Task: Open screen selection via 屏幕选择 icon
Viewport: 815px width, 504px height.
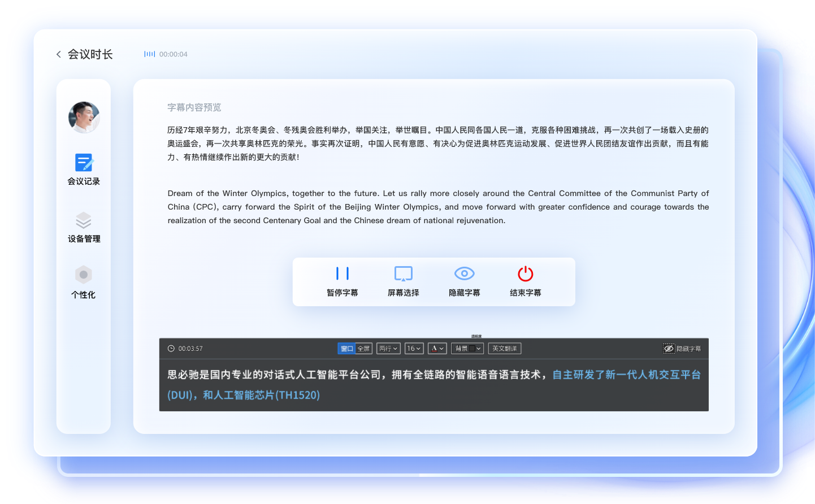Action: click(x=404, y=273)
